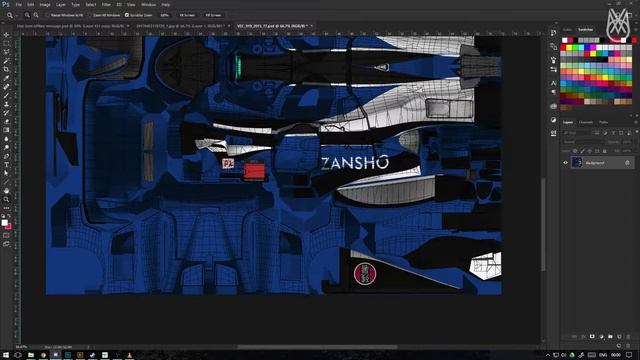Toggle lock all in Layers panel
Viewport: 640px width, 360px height.
point(604,151)
